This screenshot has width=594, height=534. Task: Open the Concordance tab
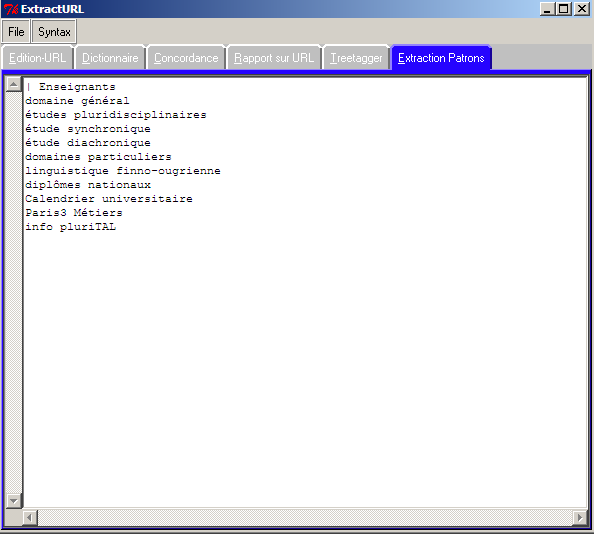click(186, 58)
